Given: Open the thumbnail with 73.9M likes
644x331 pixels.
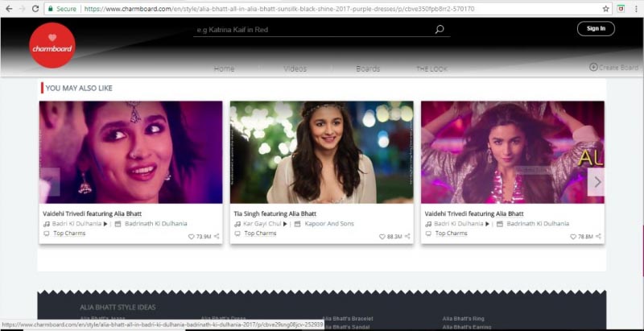Looking at the screenshot, I should pyautogui.click(x=130, y=152).
